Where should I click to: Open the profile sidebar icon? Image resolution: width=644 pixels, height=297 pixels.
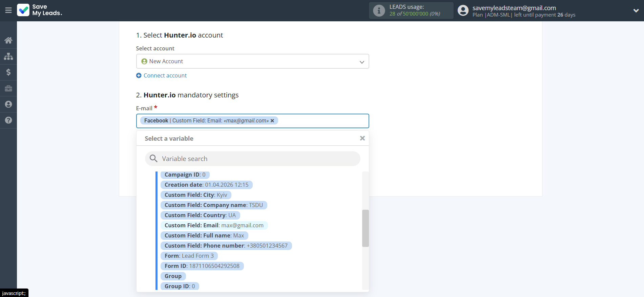[x=8, y=104]
